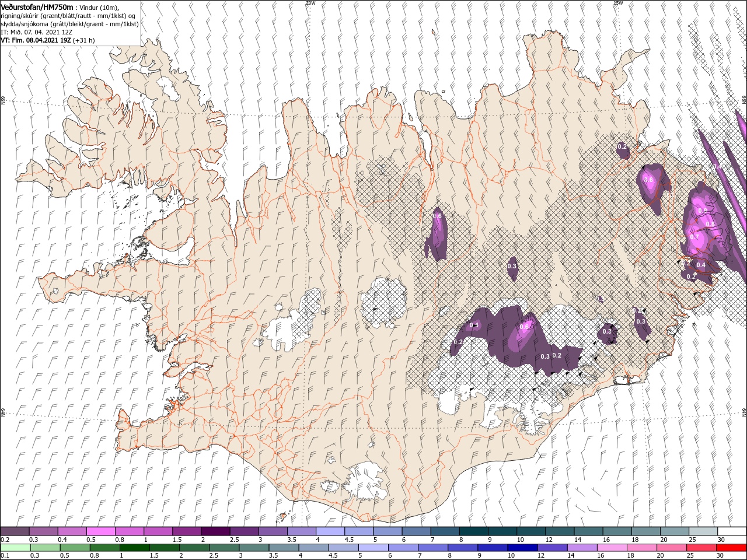Click the light pink rain swatch starting at 16
The height and width of the screenshot is (560, 747).
click(x=610, y=547)
